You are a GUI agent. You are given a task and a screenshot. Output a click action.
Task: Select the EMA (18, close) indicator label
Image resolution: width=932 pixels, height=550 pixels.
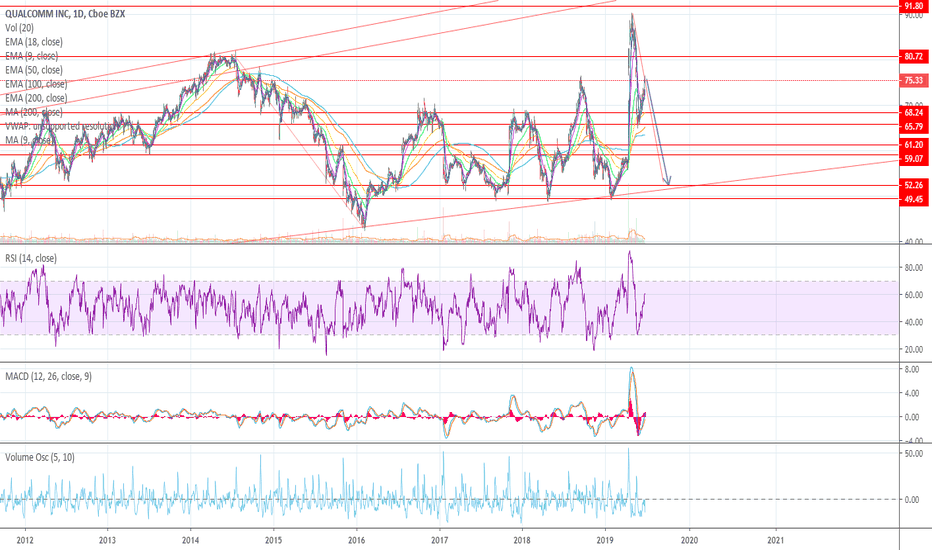pyautogui.click(x=34, y=42)
